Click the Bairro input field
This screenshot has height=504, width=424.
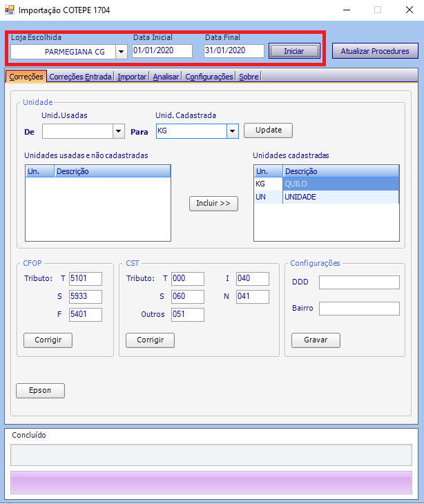[359, 309]
